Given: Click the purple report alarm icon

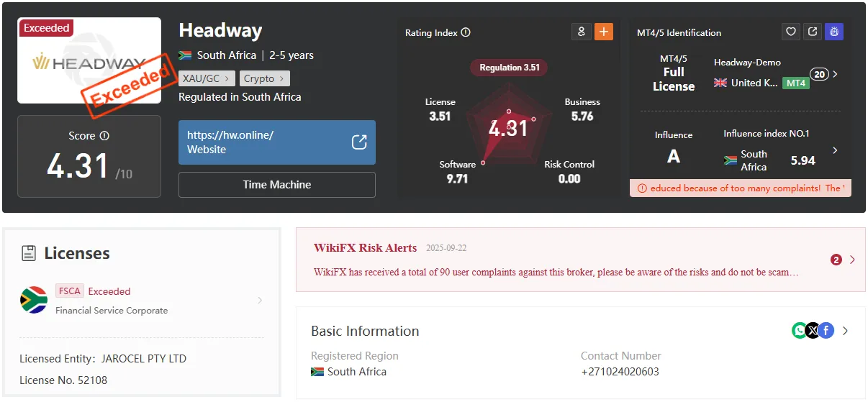Looking at the screenshot, I should (x=834, y=32).
